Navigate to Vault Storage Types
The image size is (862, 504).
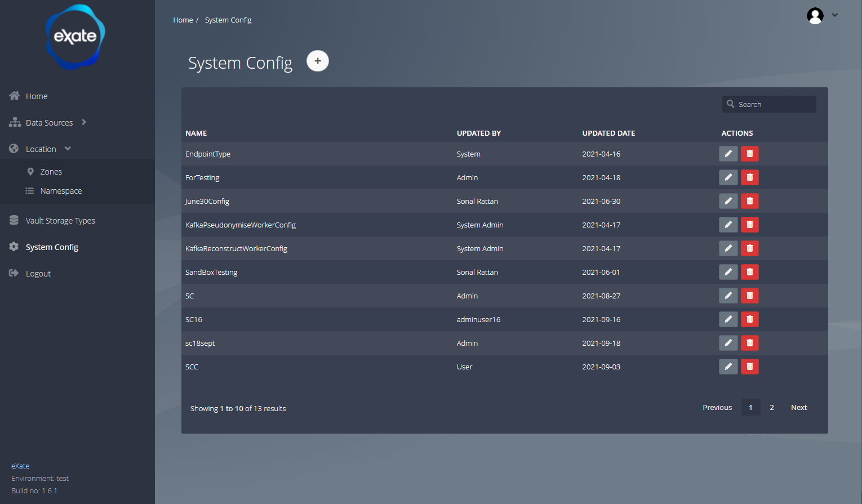tap(60, 221)
